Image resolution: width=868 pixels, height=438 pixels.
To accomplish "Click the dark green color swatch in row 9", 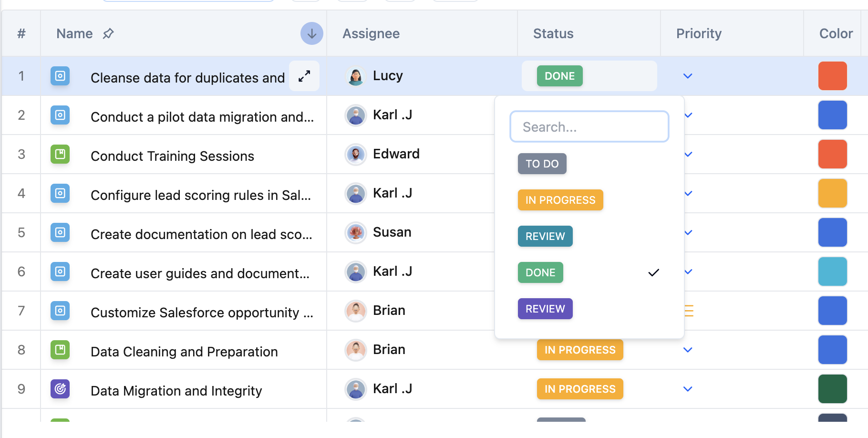I will coord(832,389).
